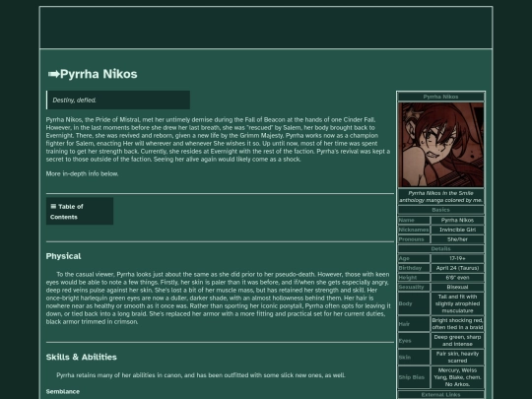Viewport: 532px width, 399px height.
Task: Click the intro paragraph starting 'Pyrrha Nikos, the Pride'
Action: (218, 140)
